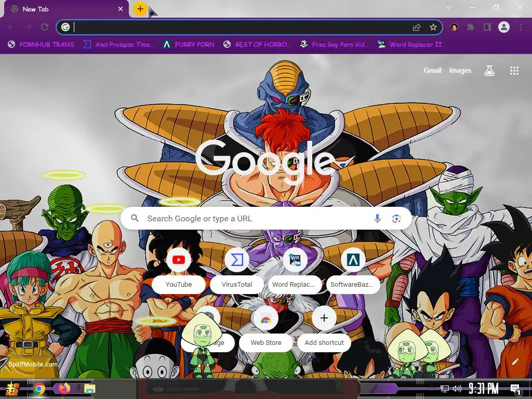This screenshot has width=532, height=399.
Task: Launch Firefox from the taskbar
Action: (x=64, y=388)
